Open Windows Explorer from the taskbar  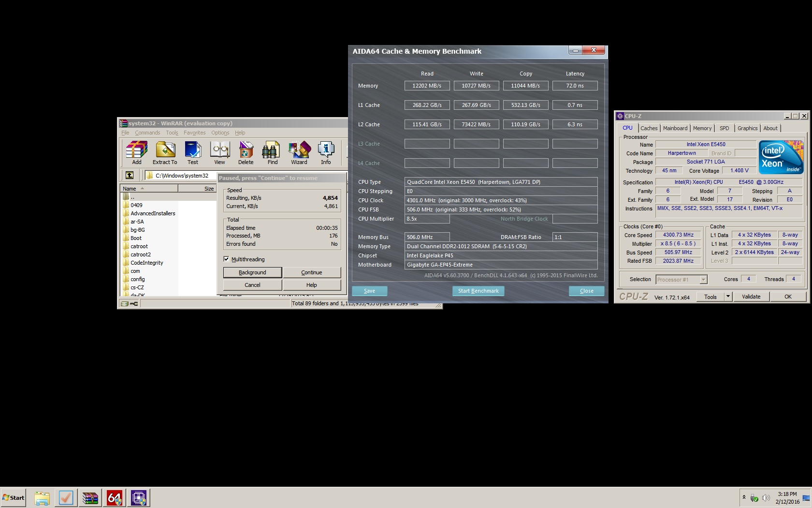tap(42, 498)
